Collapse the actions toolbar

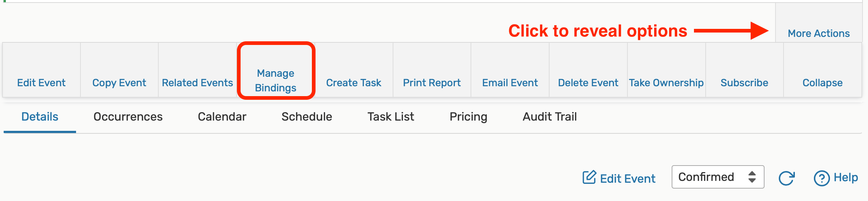(x=822, y=83)
